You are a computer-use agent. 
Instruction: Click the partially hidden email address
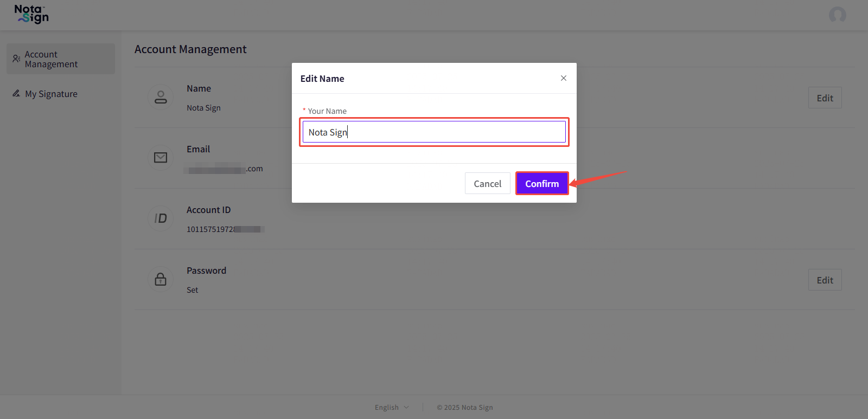pos(225,169)
